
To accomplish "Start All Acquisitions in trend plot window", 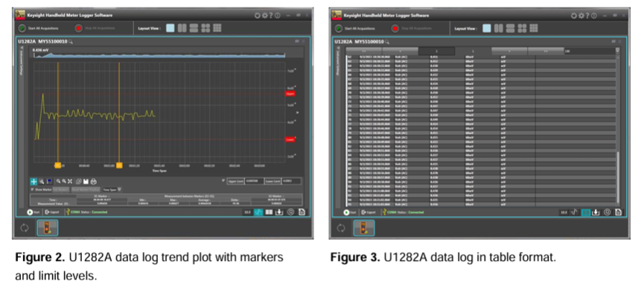I will point(38,28).
